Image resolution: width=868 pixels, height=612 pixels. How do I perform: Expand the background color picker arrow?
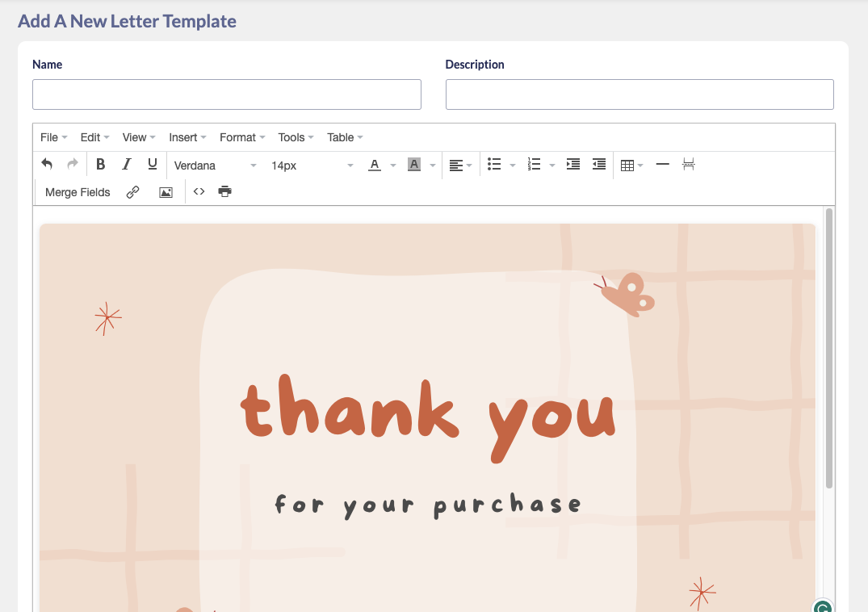(432, 166)
